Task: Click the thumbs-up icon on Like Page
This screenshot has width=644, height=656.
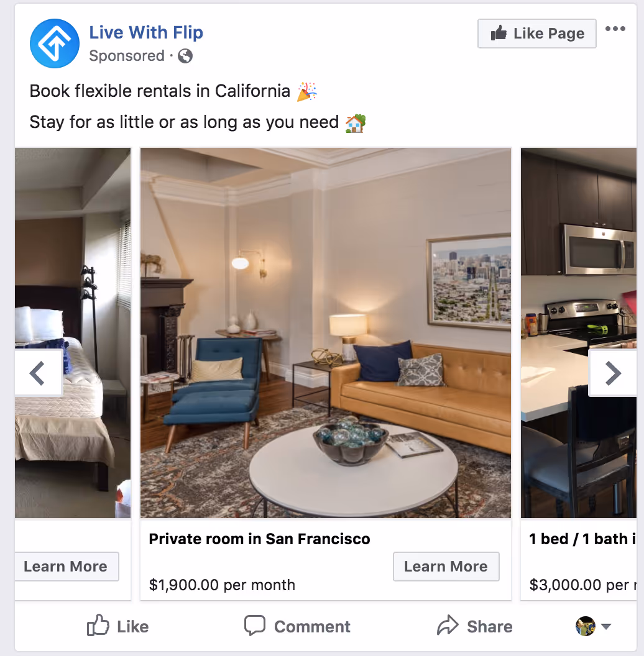Action: click(x=499, y=33)
